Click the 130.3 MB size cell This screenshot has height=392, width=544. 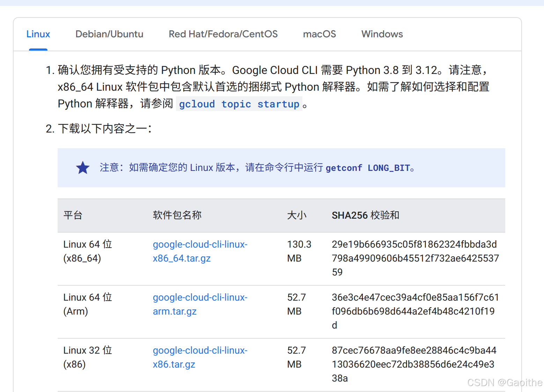299,251
